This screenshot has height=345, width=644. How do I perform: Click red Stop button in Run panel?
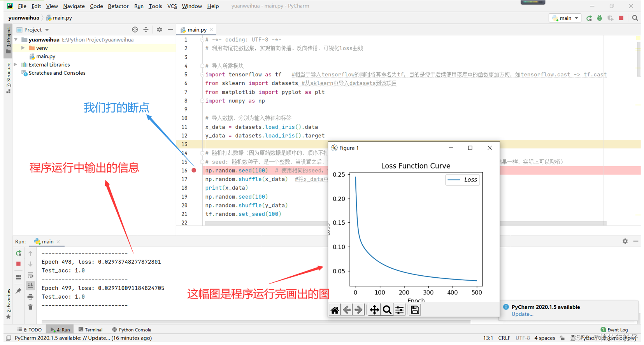coord(18,264)
